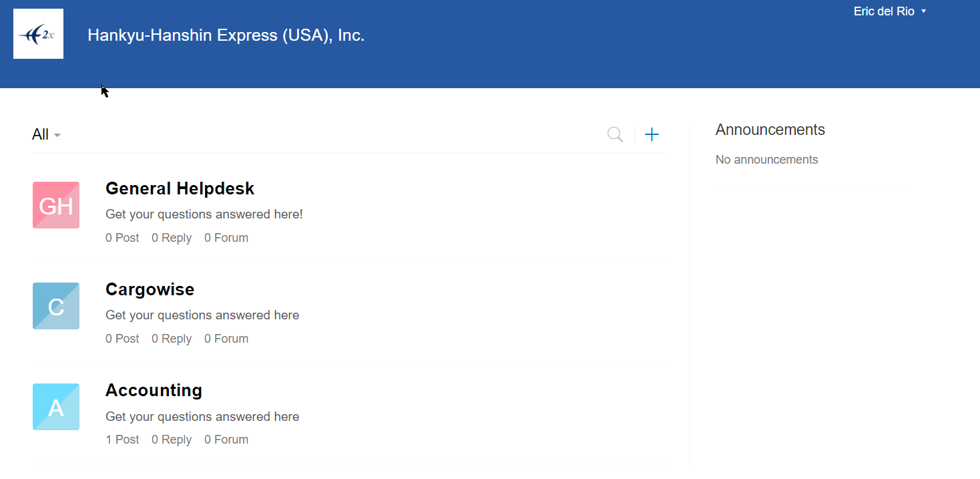
Task: Click the blue C Cargowise avatar
Action: pos(56,306)
